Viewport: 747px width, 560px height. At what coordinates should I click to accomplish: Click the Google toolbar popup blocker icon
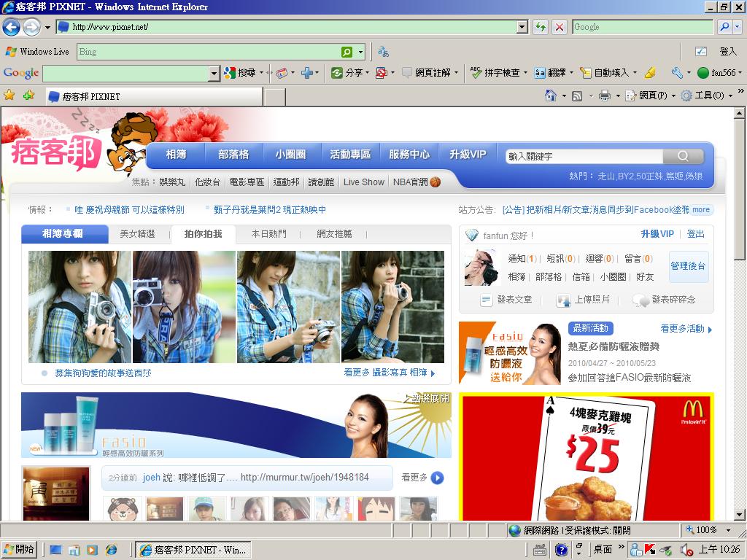point(381,73)
